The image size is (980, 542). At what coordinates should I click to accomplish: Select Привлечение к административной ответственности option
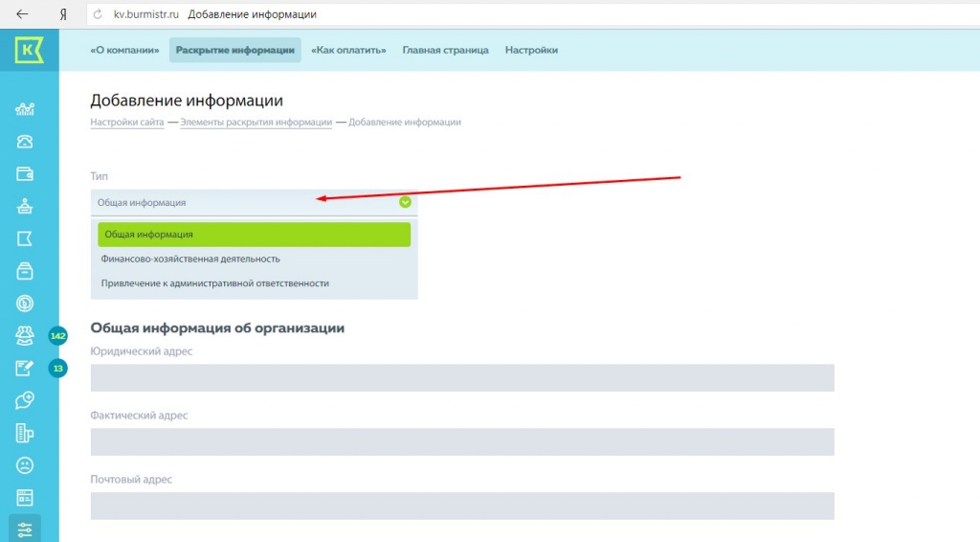254,283
